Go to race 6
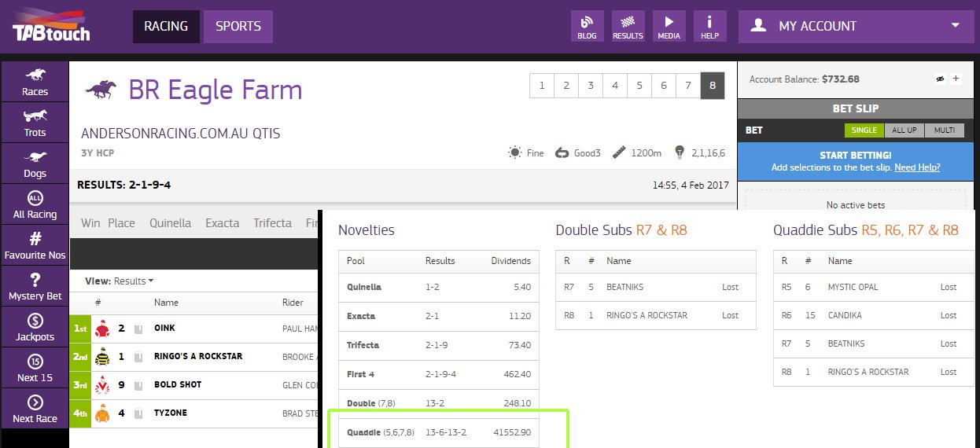The width and height of the screenshot is (980, 448). 664,86
